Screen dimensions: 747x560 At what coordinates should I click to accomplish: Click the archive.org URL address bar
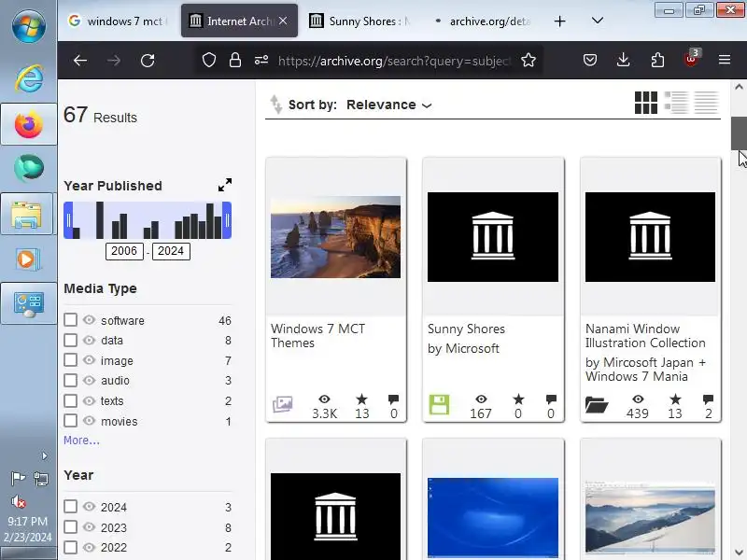[x=393, y=61]
